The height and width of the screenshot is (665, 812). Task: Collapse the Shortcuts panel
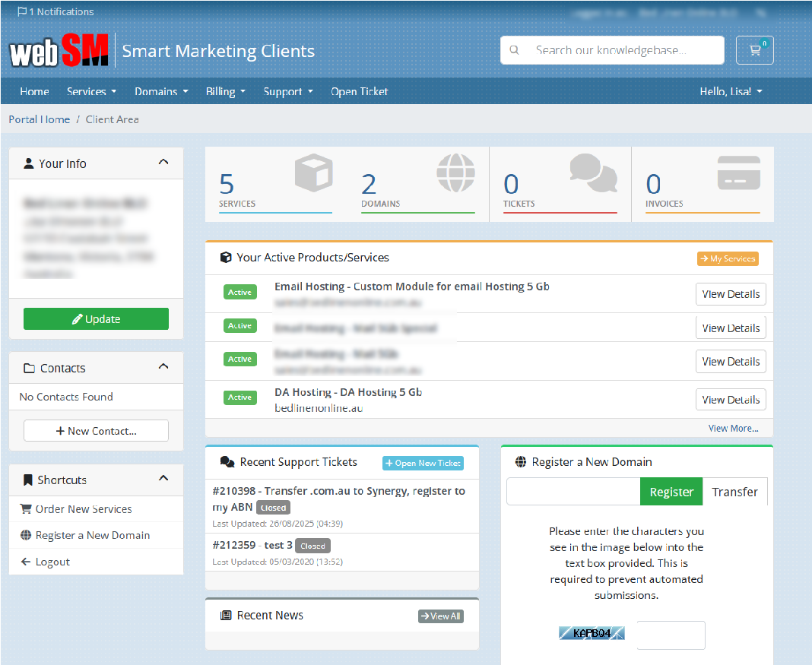point(163,479)
